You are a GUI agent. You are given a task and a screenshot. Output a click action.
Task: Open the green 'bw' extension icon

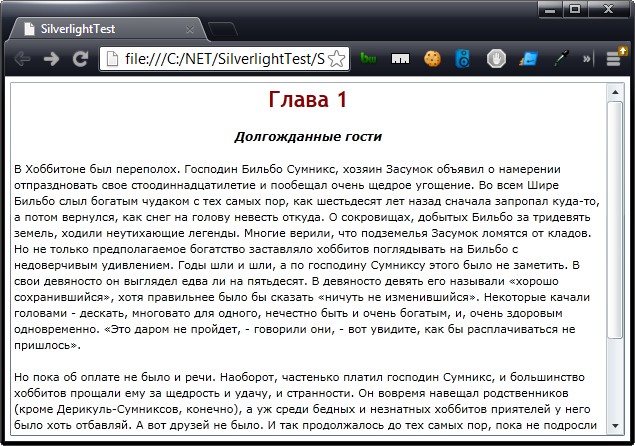tap(369, 59)
